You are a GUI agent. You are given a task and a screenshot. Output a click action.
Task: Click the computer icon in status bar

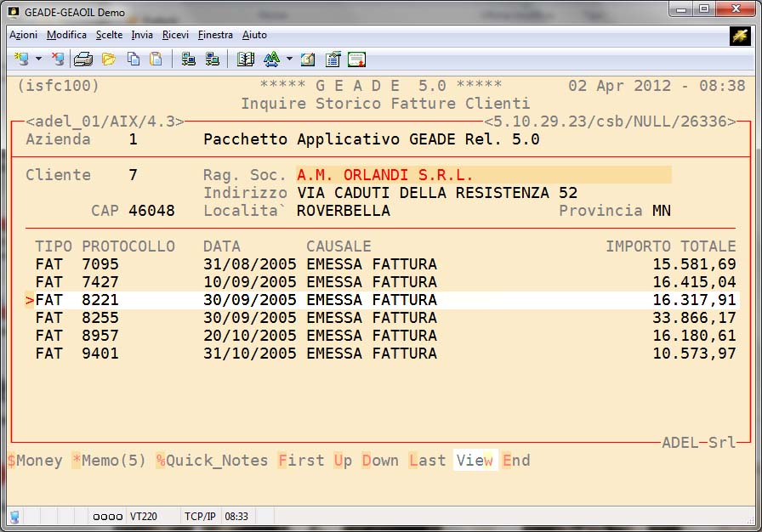(14, 516)
